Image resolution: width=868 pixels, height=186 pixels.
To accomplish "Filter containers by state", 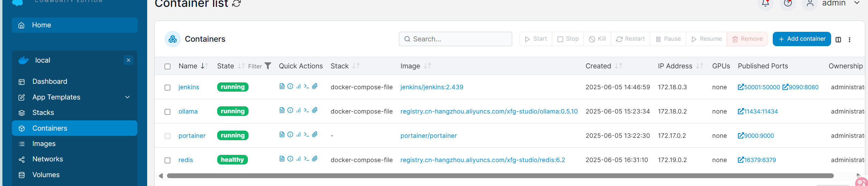I will 260,66.
